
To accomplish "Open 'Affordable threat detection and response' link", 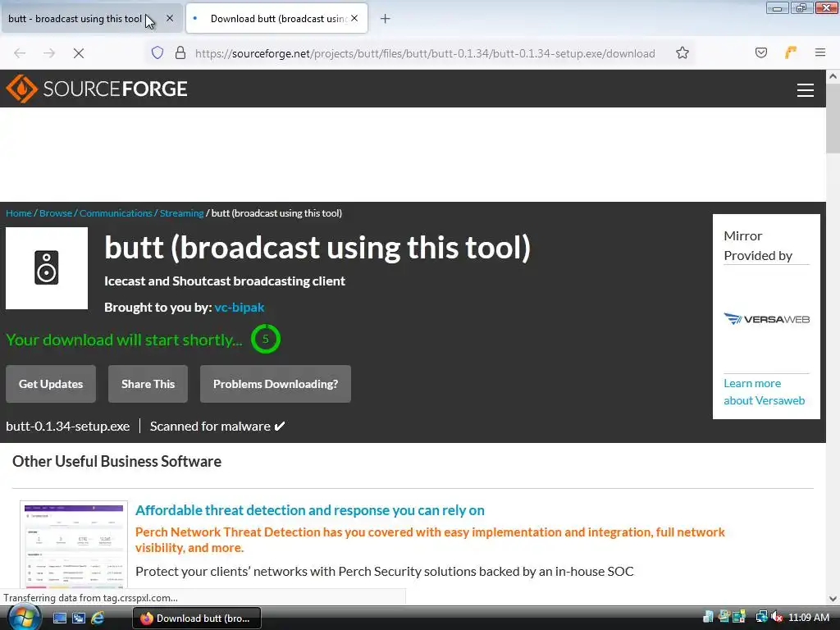I will pyautogui.click(x=309, y=510).
